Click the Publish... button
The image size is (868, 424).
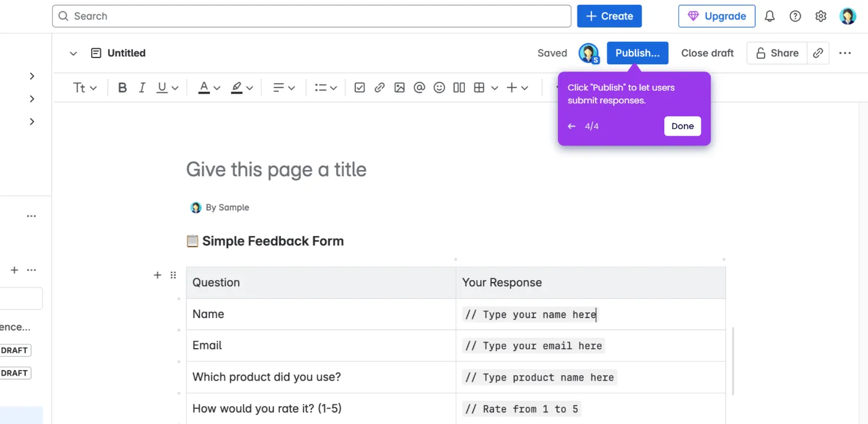coord(637,53)
